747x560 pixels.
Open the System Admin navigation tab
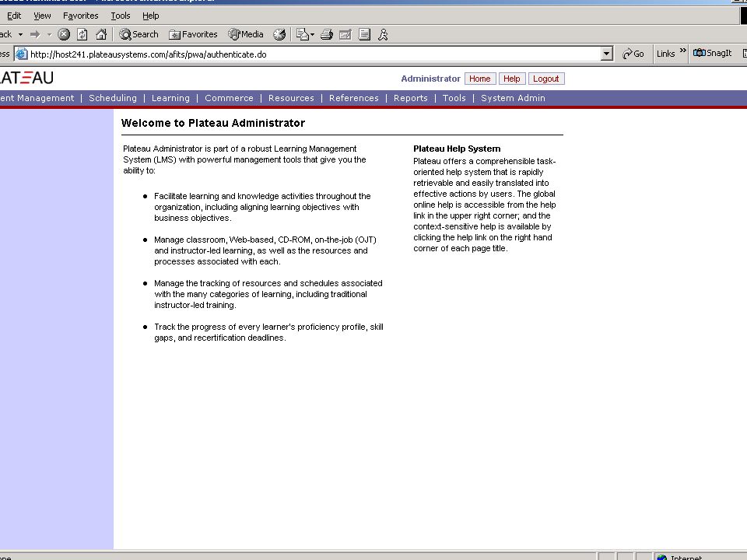point(513,98)
